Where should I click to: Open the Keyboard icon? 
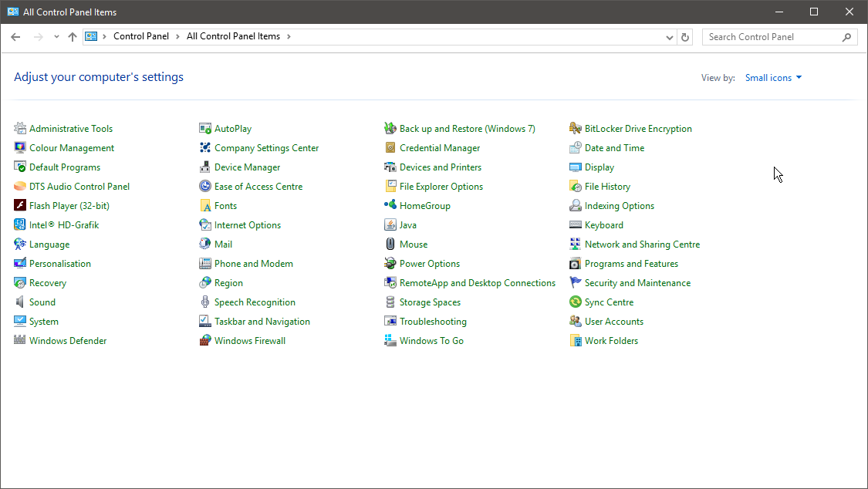tap(576, 224)
